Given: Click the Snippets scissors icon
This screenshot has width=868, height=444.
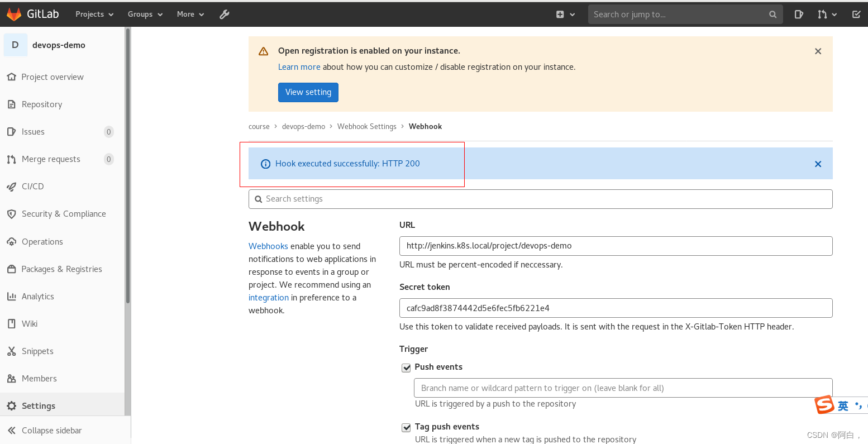Looking at the screenshot, I should [x=11, y=351].
